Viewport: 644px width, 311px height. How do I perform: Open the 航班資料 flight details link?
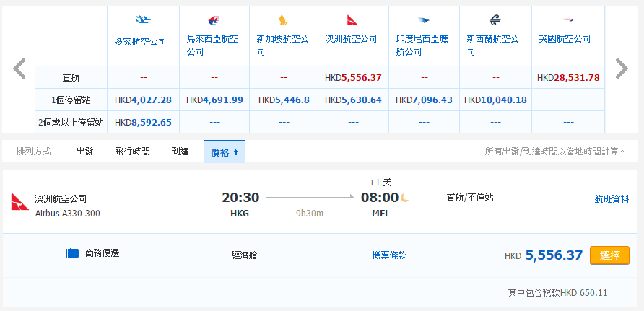click(x=611, y=198)
